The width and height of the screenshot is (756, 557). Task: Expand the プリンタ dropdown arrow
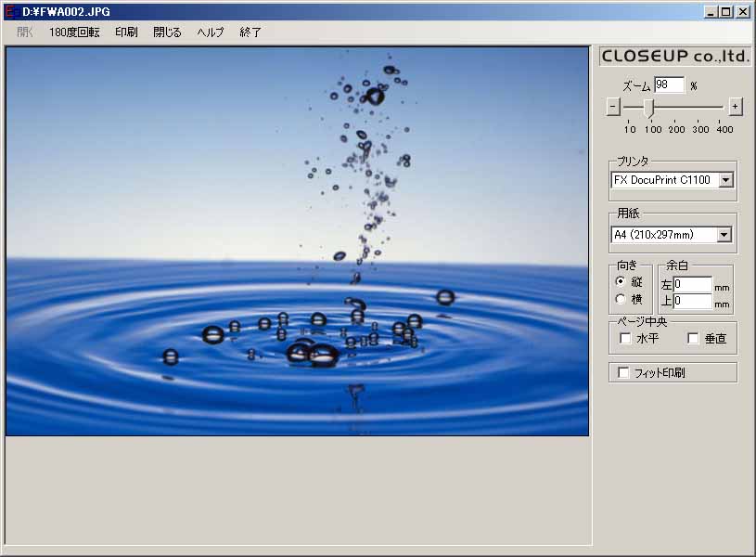725,180
